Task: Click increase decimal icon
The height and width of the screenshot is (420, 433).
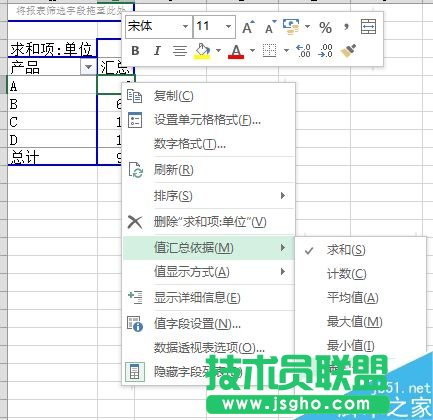Action: [x=303, y=51]
